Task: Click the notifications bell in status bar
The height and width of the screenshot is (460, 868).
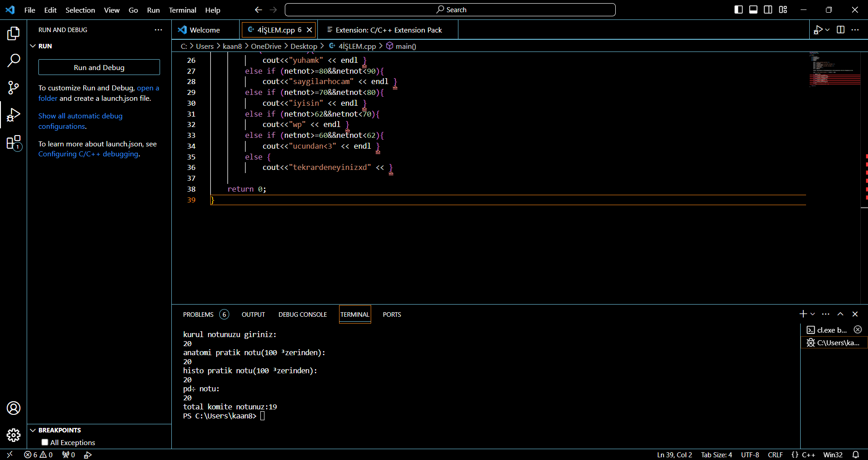Action: pyautogui.click(x=856, y=455)
